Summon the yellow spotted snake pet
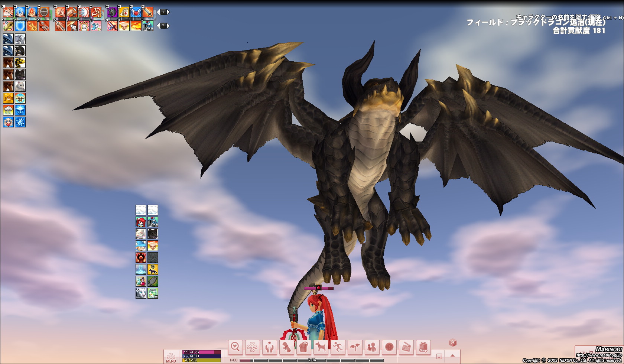624x364 pixels. (20, 62)
